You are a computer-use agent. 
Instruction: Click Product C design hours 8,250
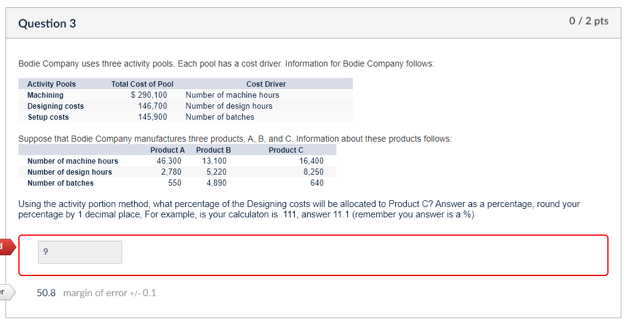(313, 172)
